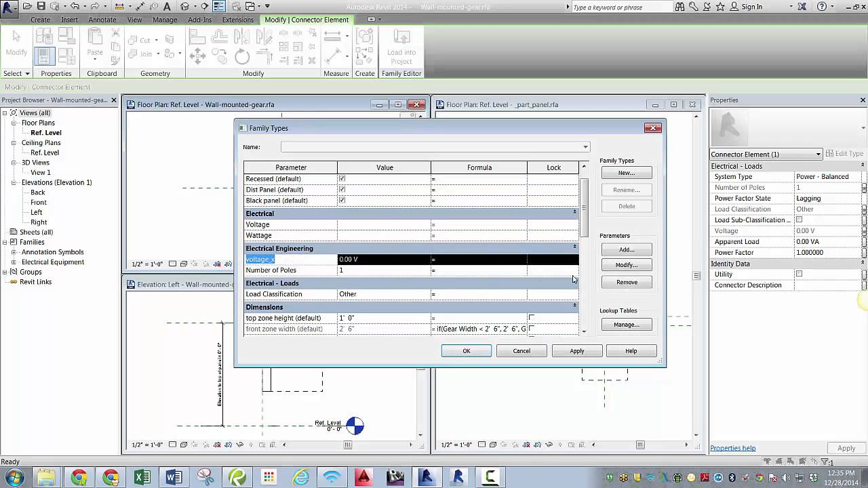Click the Undo arrow icon
Viewport: 868px width, 488px height.
[75, 6]
